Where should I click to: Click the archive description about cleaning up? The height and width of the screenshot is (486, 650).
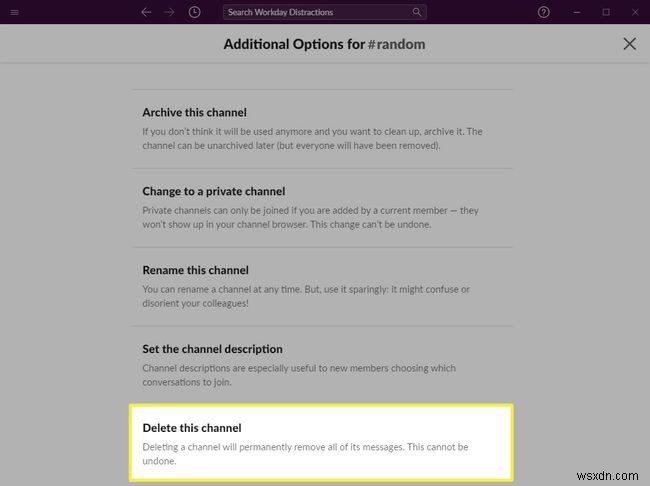tap(313, 137)
